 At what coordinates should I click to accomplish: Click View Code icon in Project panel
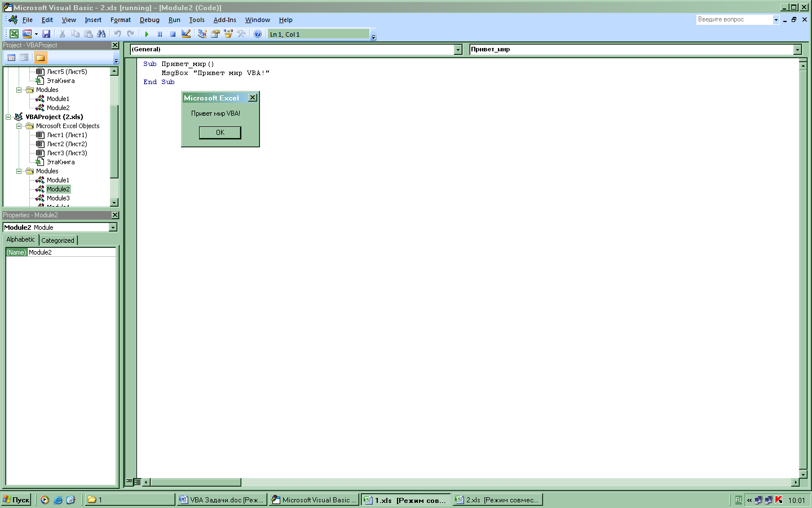tap(11, 58)
